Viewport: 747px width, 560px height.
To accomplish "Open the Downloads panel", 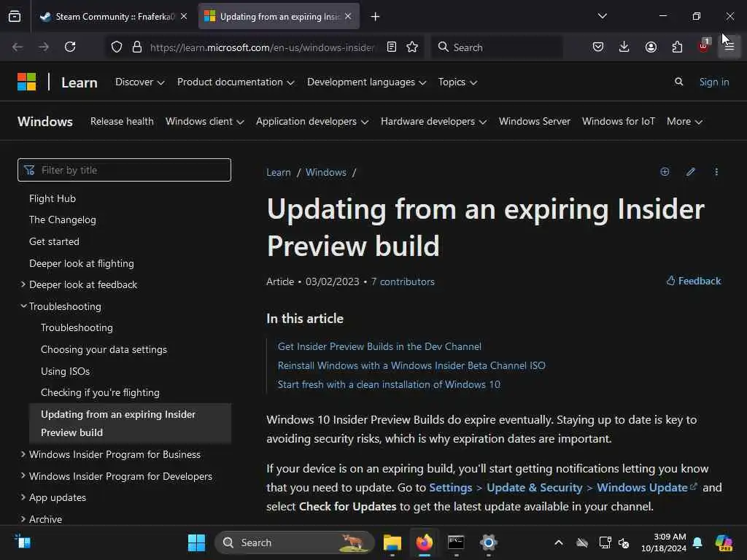I will 624,47.
